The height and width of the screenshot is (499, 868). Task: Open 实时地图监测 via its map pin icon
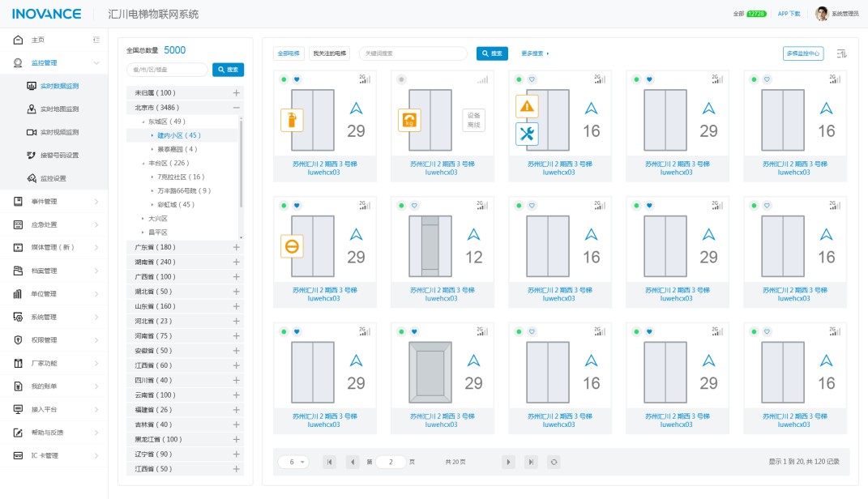(32, 109)
